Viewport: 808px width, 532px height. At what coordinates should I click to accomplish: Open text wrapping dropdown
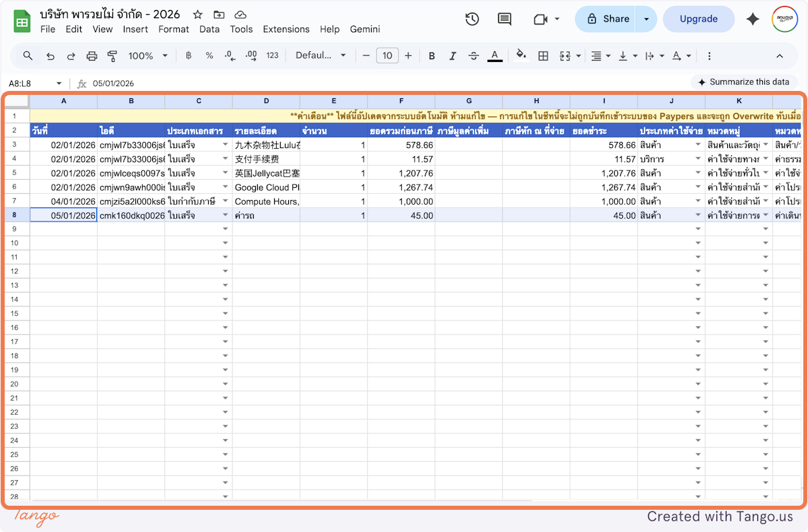click(654, 56)
